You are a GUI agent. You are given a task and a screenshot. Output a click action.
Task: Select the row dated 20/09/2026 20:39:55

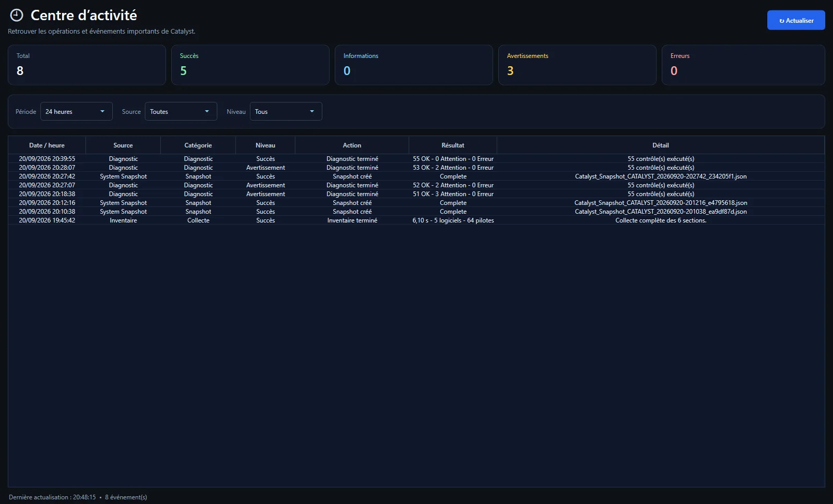(x=416, y=159)
